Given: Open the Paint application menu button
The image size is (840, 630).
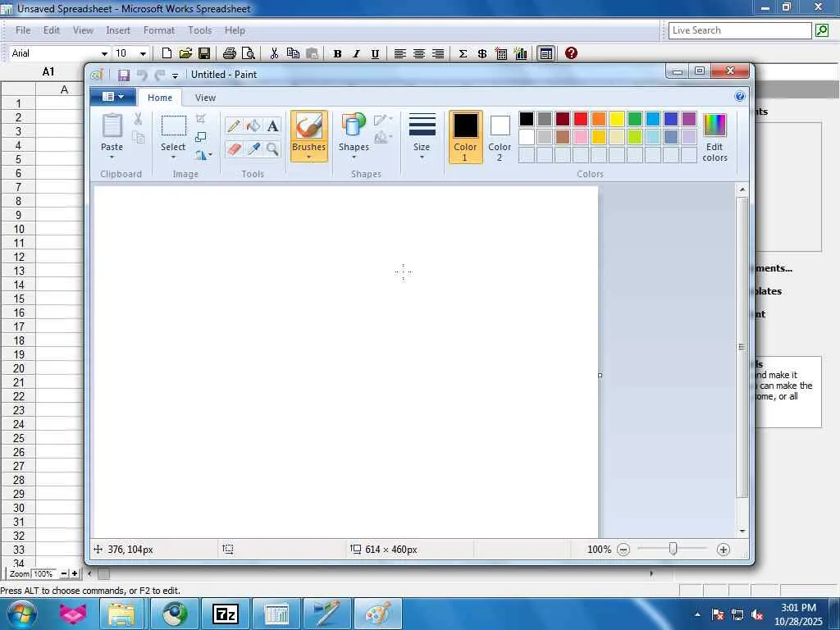Looking at the screenshot, I should pyautogui.click(x=112, y=97).
